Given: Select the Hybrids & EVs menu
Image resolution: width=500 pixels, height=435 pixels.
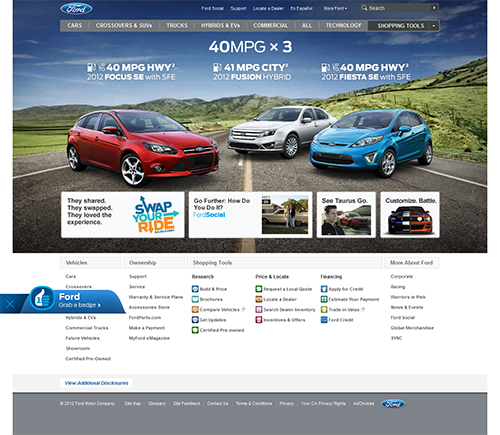Looking at the screenshot, I should (220, 26).
